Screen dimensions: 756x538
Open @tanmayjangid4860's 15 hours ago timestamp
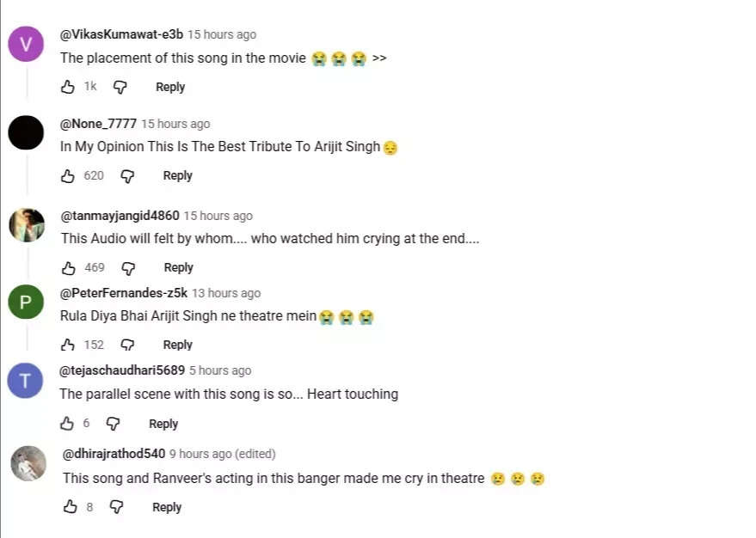[x=218, y=215]
